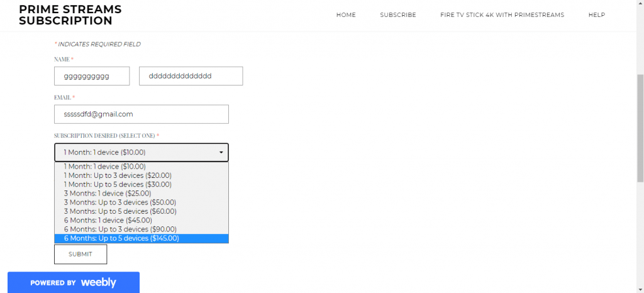Pick 3 Months: Up to 3 devices ($50.00)
Viewport: 644px width, 293px height.
tap(142, 202)
